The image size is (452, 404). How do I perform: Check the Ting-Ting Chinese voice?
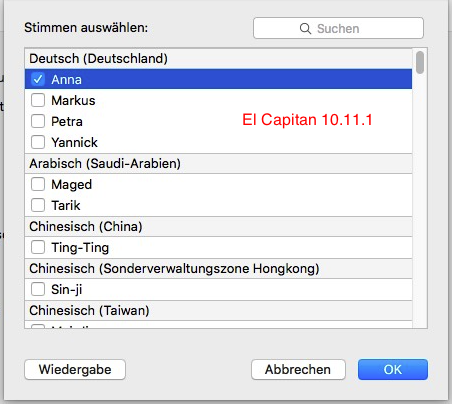point(38,247)
